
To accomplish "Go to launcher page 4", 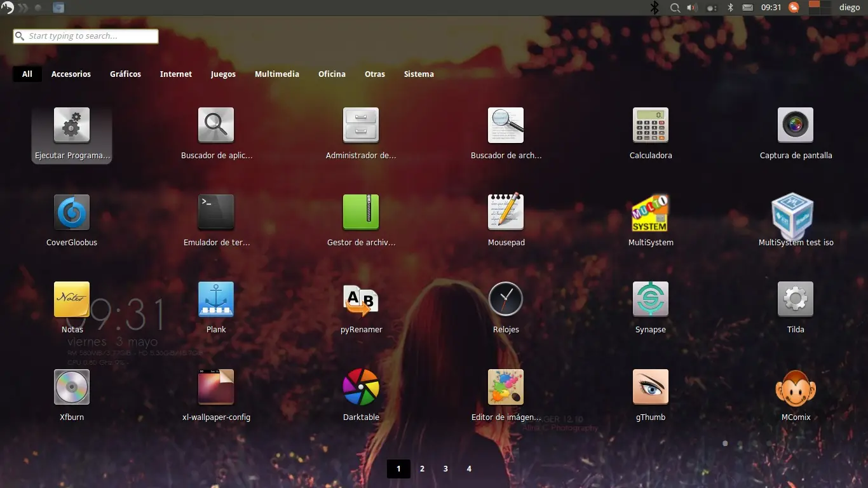I will (469, 469).
